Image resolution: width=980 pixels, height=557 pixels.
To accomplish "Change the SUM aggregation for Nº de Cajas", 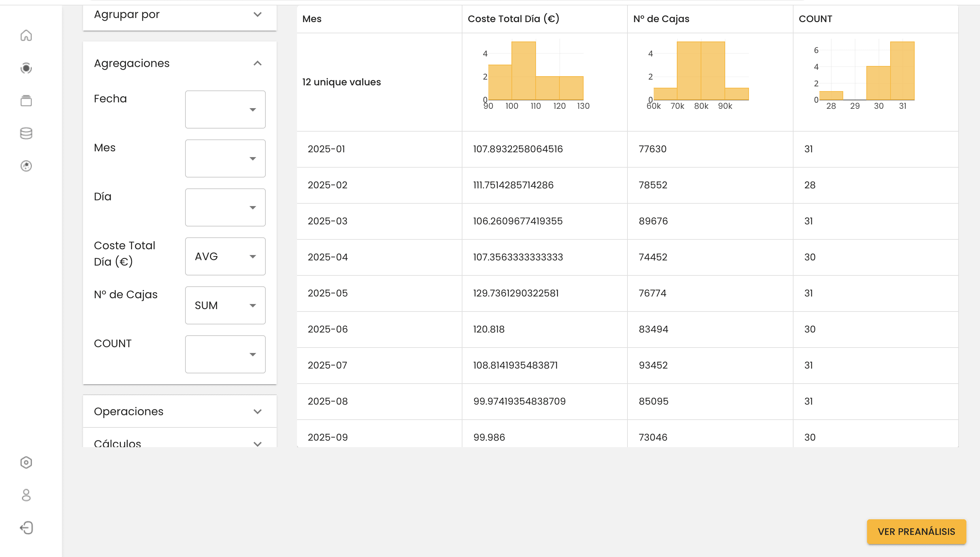I will coord(225,305).
